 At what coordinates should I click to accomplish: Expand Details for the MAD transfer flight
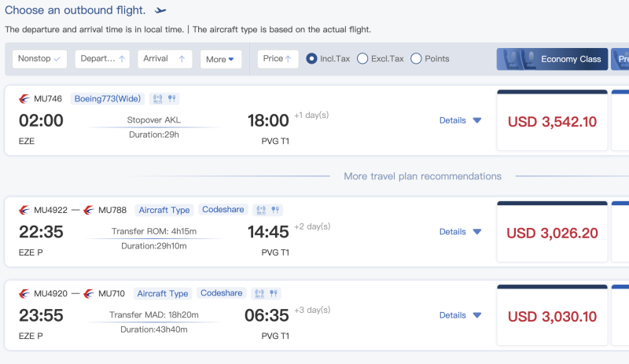pyautogui.click(x=460, y=315)
